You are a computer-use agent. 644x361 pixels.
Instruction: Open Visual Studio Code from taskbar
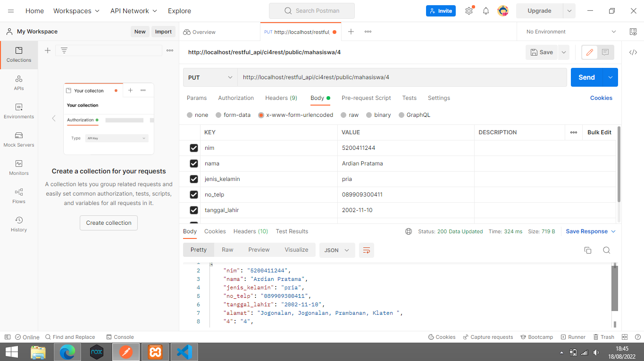[184, 352]
